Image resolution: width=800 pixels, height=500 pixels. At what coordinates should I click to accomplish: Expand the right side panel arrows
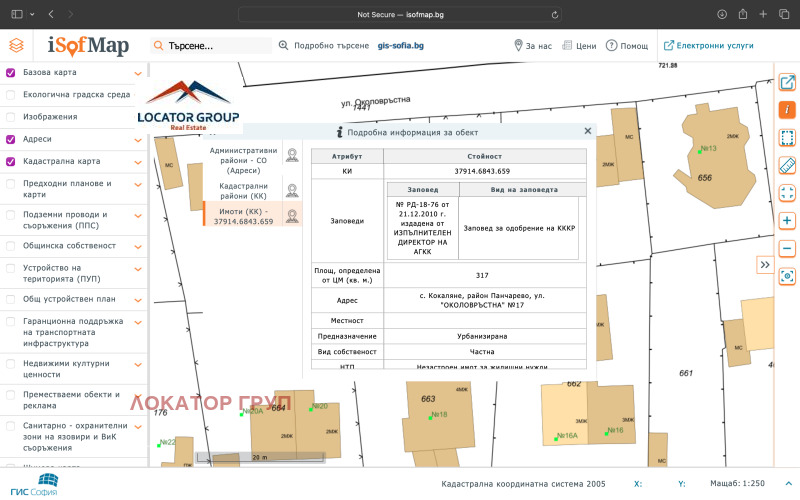765,265
